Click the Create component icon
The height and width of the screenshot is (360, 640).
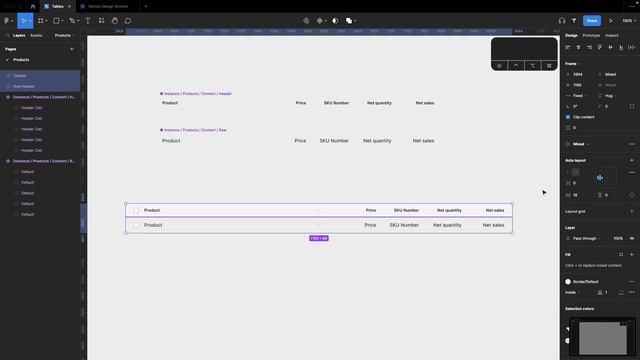pyautogui.click(x=320, y=20)
